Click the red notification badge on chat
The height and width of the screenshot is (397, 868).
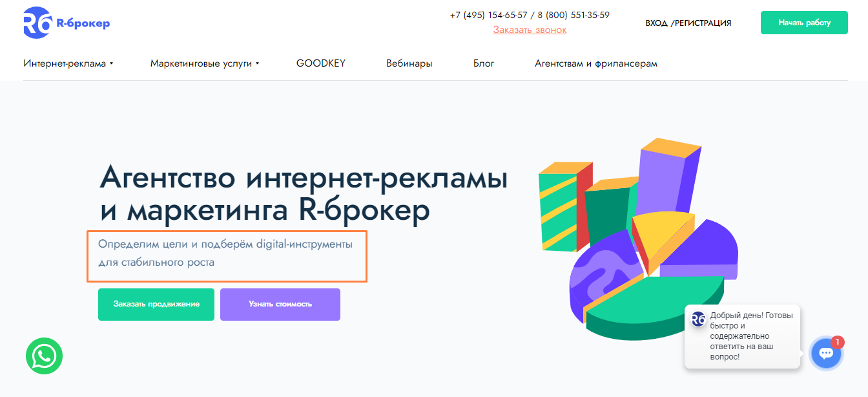(837, 341)
